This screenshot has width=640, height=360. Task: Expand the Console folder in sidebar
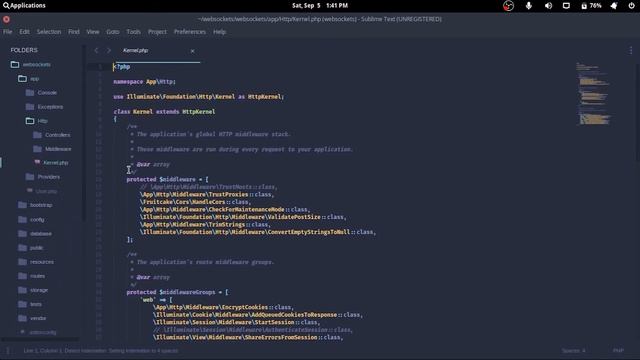point(47,93)
